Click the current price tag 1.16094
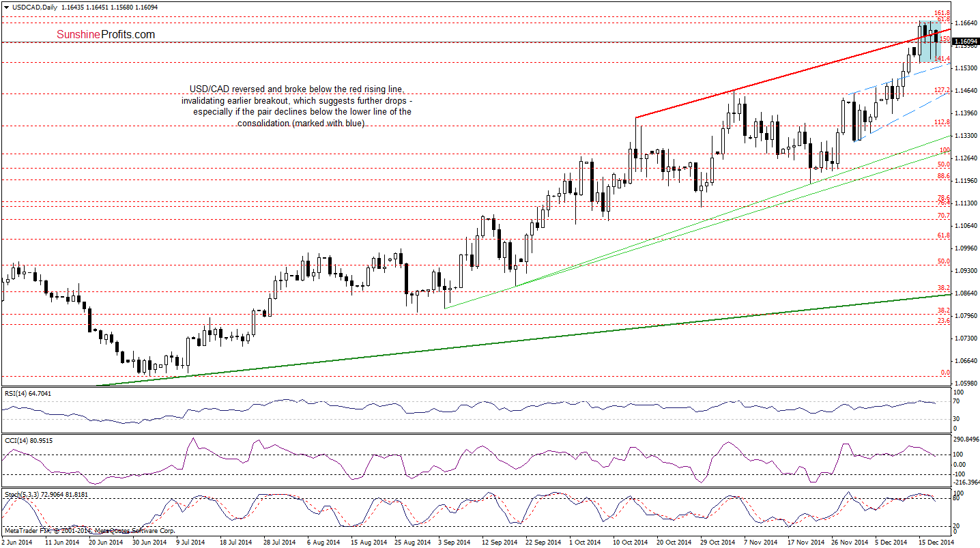The width and height of the screenshot is (980, 548). point(966,42)
